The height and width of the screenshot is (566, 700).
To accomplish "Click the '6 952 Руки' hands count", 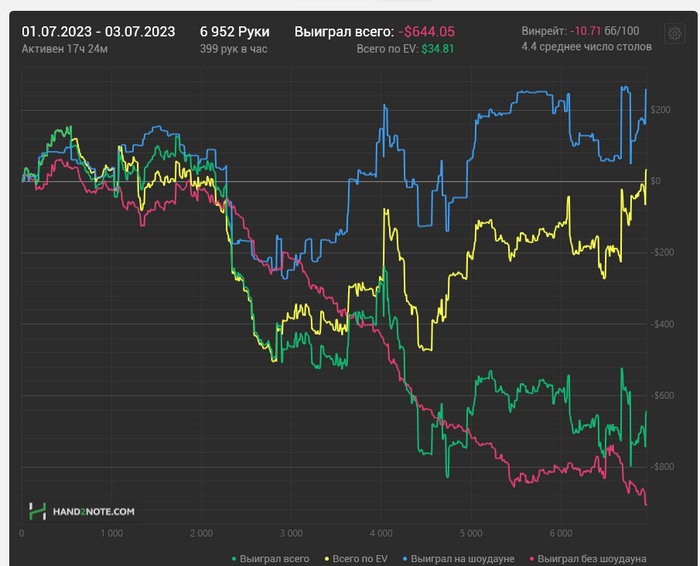I will (x=234, y=32).
